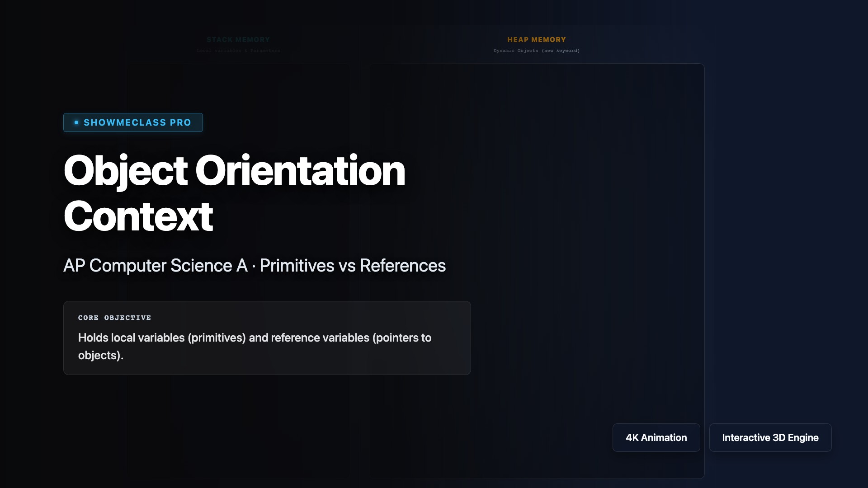Click 'Local variables & Parameters' caption
The height and width of the screenshot is (488, 868).
click(x=238, y=51)
